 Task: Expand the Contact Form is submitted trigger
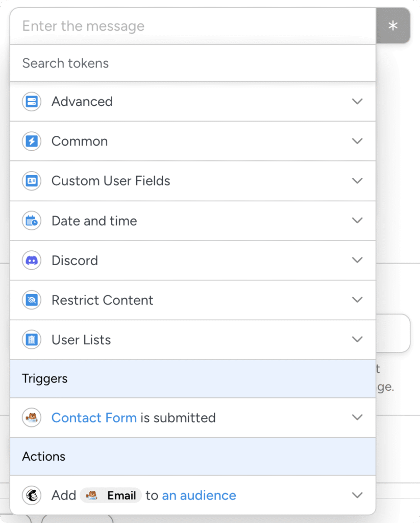[357, 417]
